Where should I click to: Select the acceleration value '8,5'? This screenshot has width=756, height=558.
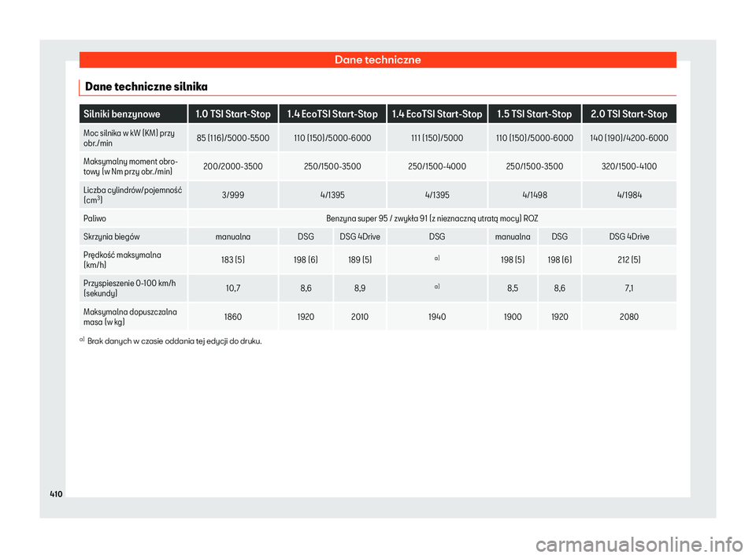pos(513,288)
